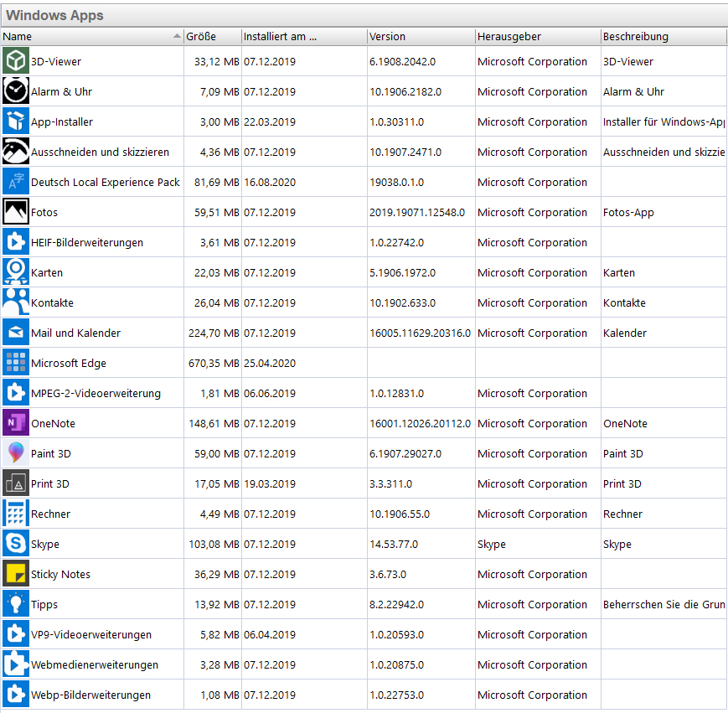728x713 pixels.
Task: Click the OneNote purple icon
Action: point(16,423)
